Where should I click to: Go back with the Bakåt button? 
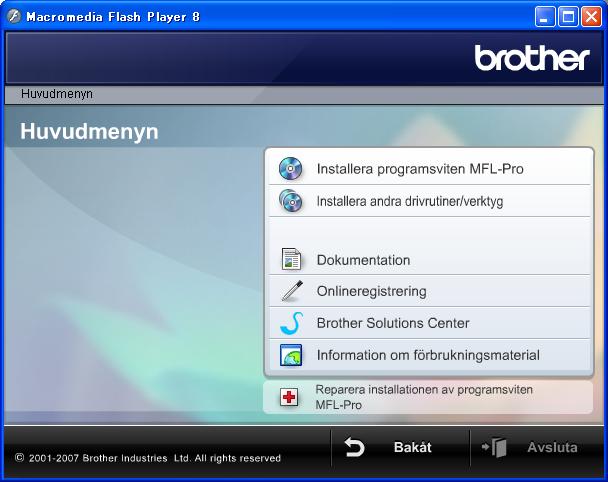pos(400,447)
